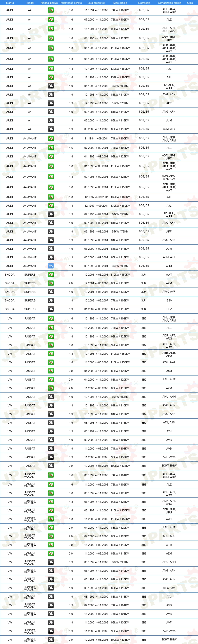This screenshot has height=644, width=198.
Task: Click petrol icon in Audi A4 ALZ row
Action: coord(51,20)
